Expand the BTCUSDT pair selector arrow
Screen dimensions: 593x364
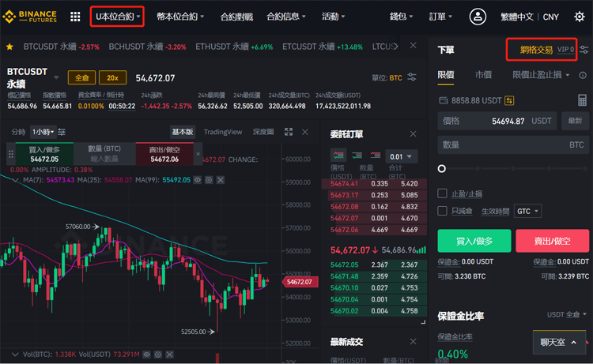click(56, 78)
